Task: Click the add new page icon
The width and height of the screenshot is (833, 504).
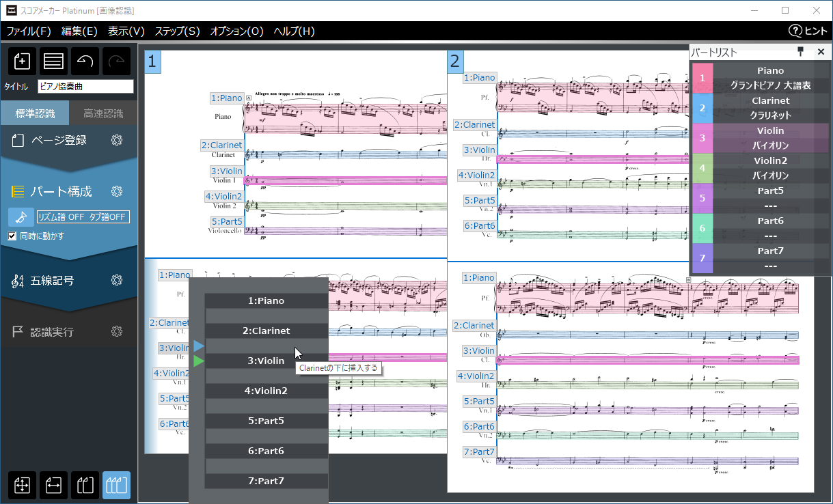Action: click(22, 61)
